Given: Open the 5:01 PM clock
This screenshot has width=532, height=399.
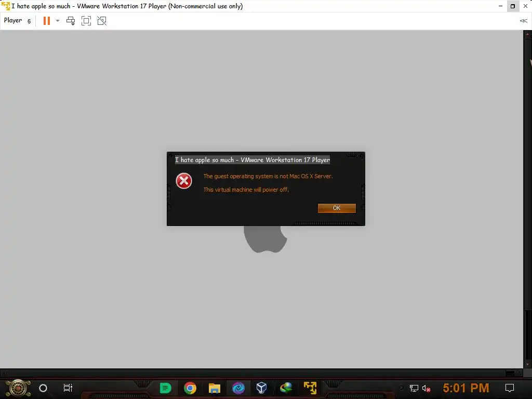Looking at the screenshot, I should click(x=466, y=388).
